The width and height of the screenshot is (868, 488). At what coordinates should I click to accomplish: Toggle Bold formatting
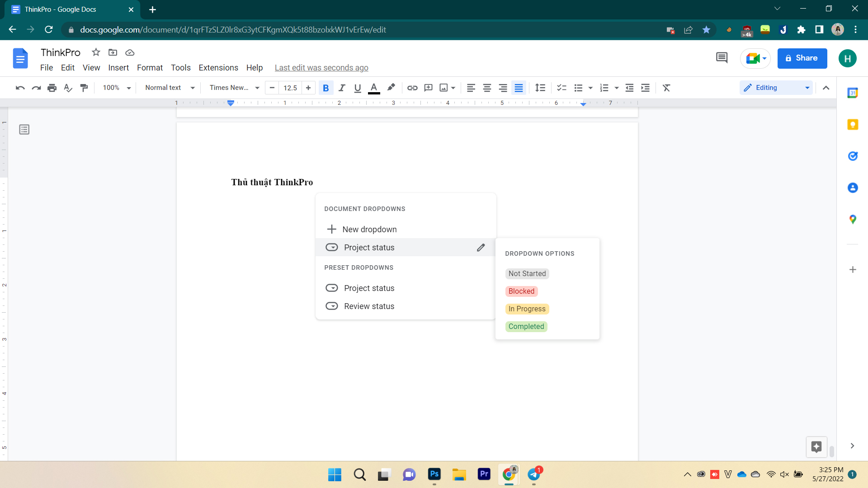pyautogui.click(x=325, y=88)
